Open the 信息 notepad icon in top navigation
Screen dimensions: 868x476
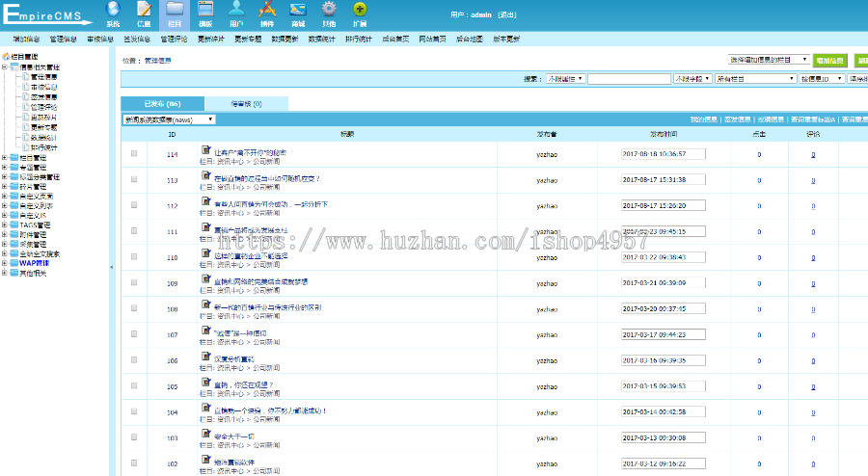pyautogui.click(x=144, y=9)
